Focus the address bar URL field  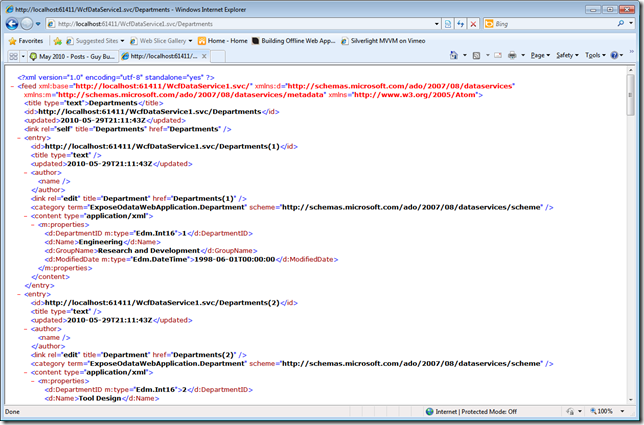(242, 24)
